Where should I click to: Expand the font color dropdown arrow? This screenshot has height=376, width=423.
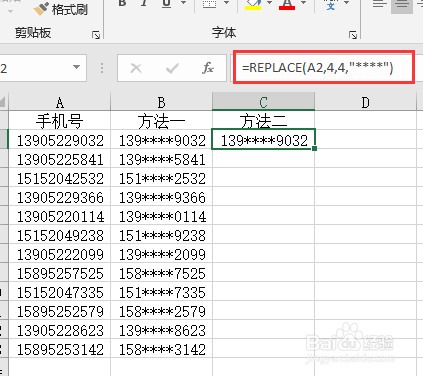pos(303,3)
